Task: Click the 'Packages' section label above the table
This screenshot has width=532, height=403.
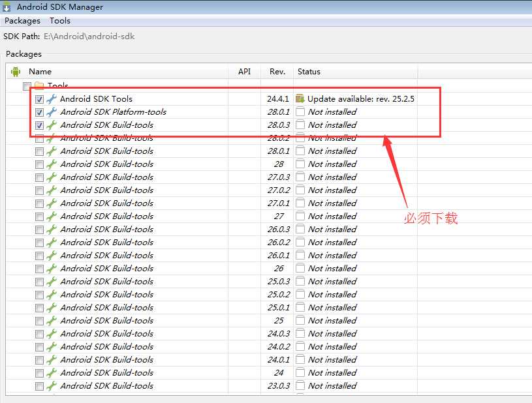Action: coord(23,54)
